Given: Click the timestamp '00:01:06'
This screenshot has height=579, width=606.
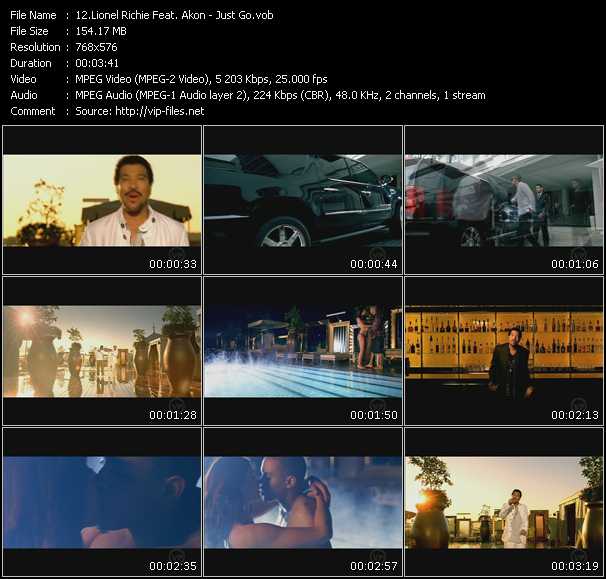Looking at the screenshot, I should pos(575,264).
